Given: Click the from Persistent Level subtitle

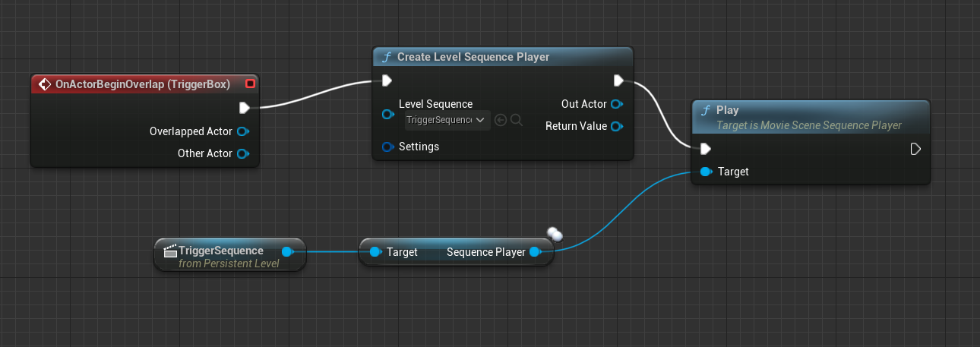Looking at the screenshot, I should tap(229, 263).
